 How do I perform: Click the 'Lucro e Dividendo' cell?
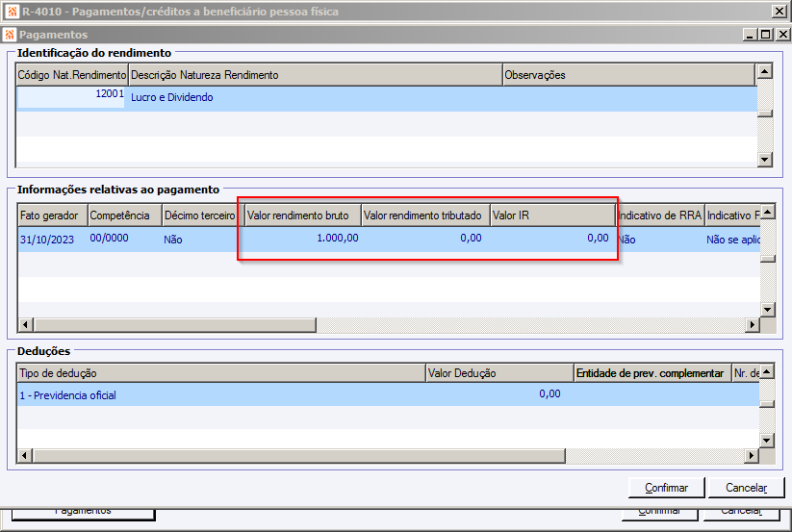316,98
